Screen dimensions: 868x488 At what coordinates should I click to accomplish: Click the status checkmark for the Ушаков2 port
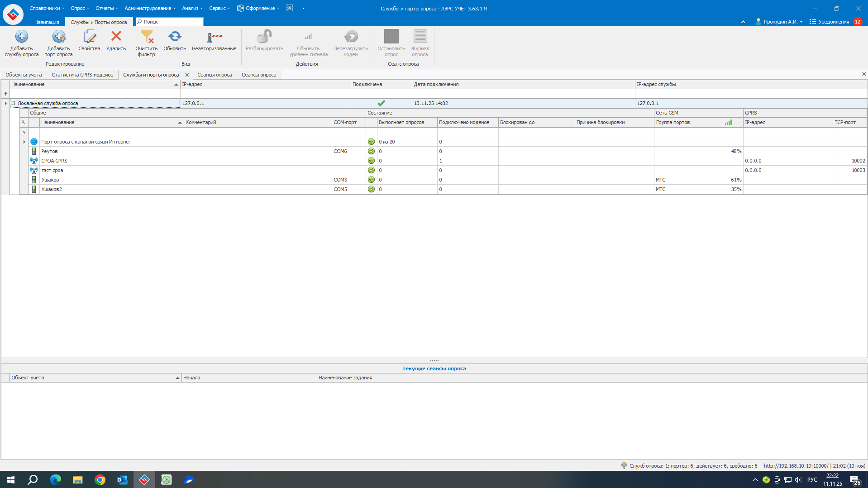click(371, 189)
